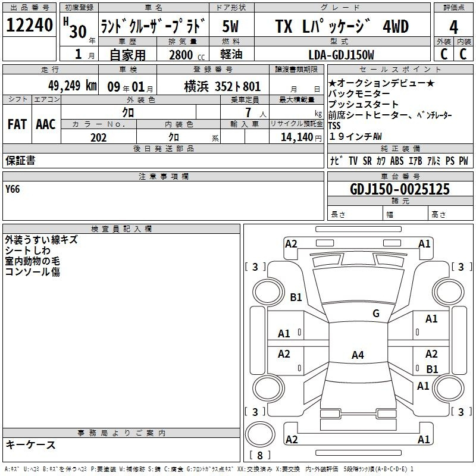The height and width of the screenshot is (476, 476).
Task: Click inspector note 室内動物の毛
Action: point(32,261)
